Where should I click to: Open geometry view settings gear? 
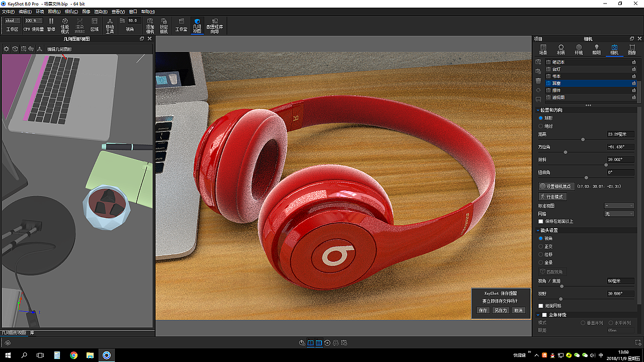(x=7, y=49)
